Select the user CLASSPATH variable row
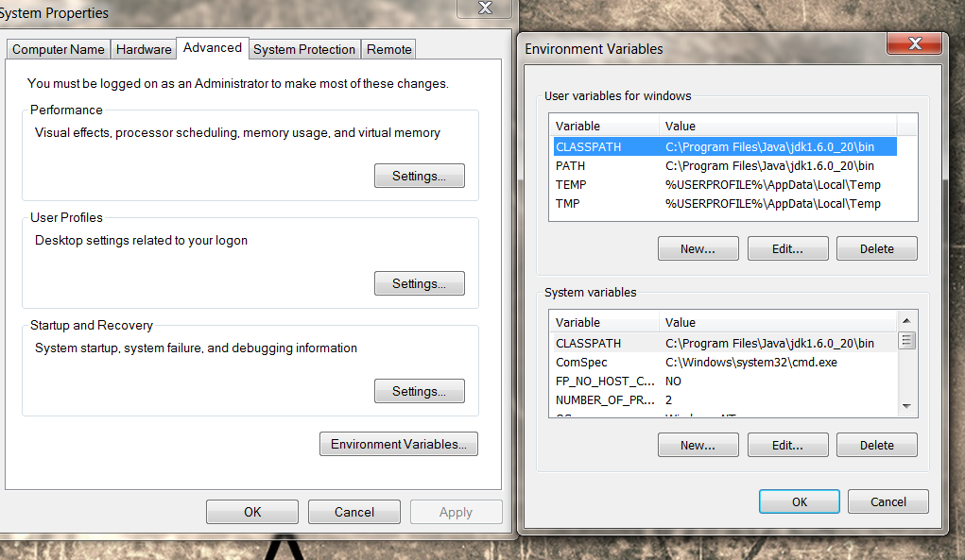The image size is (965, 560). tap(725, 147)
